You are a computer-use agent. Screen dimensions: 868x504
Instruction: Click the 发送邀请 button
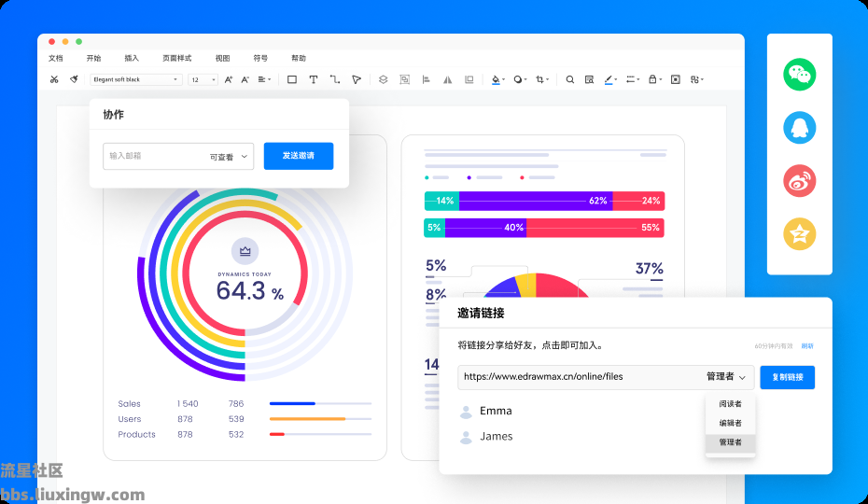click(299, 156)
